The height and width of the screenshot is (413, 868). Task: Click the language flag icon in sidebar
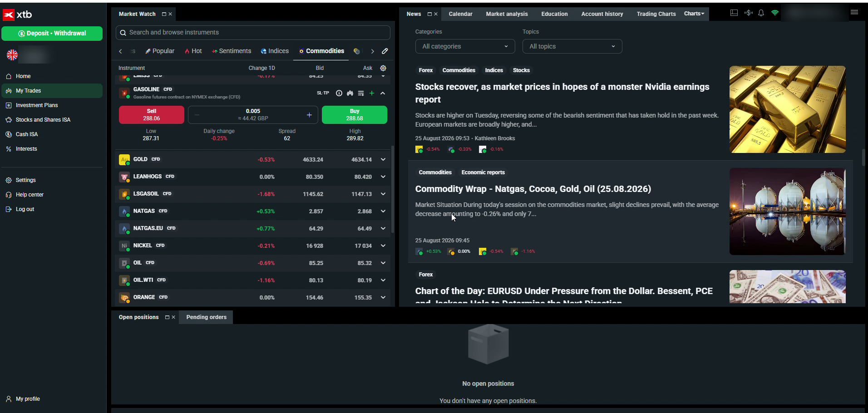(12, 55)
